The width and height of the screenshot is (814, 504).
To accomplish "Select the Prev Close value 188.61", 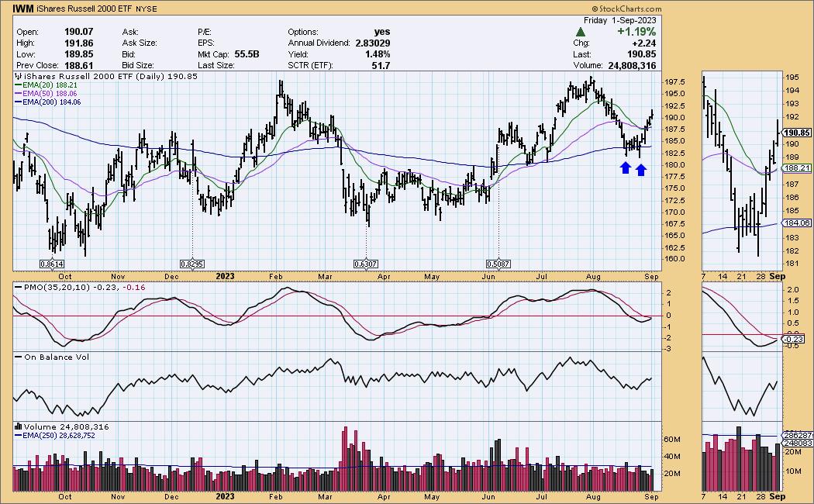I will click(78, 65).
